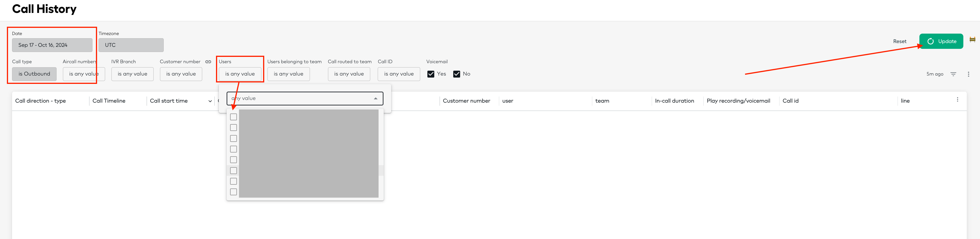
Task: Click the green Update button
Action: coord(941,41)
